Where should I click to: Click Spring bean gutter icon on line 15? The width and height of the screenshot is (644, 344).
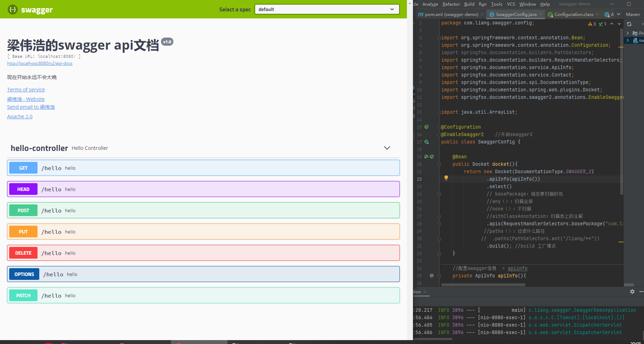pyautogui.click(x=426, y=127)
